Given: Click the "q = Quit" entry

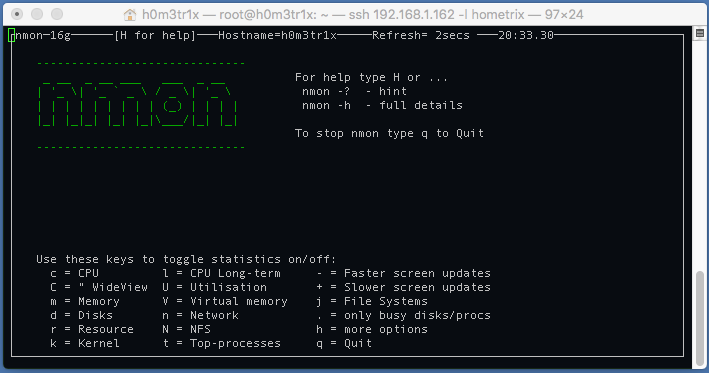Looking at the screenshot, I should point(344,344).
